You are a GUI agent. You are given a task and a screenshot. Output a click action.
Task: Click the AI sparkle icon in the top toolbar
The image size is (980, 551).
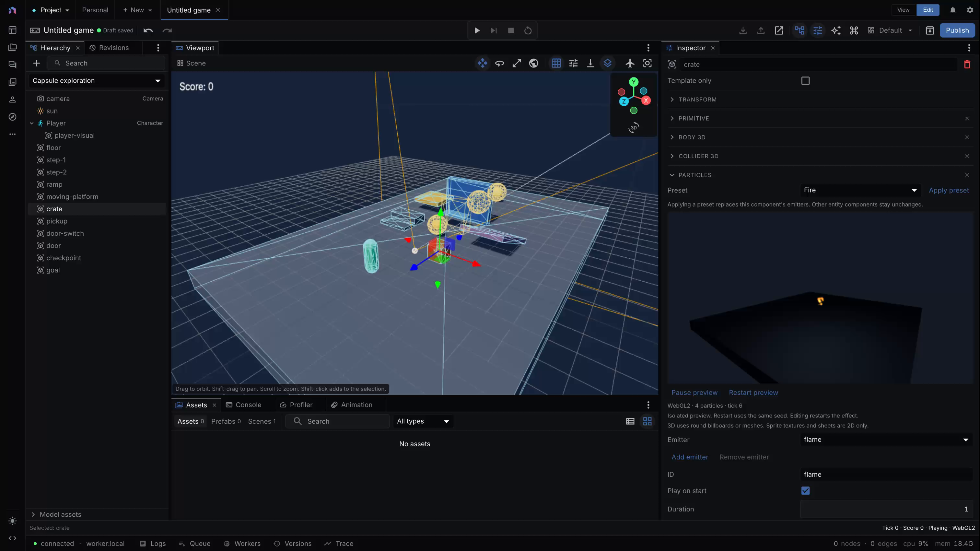coord(836,30)
